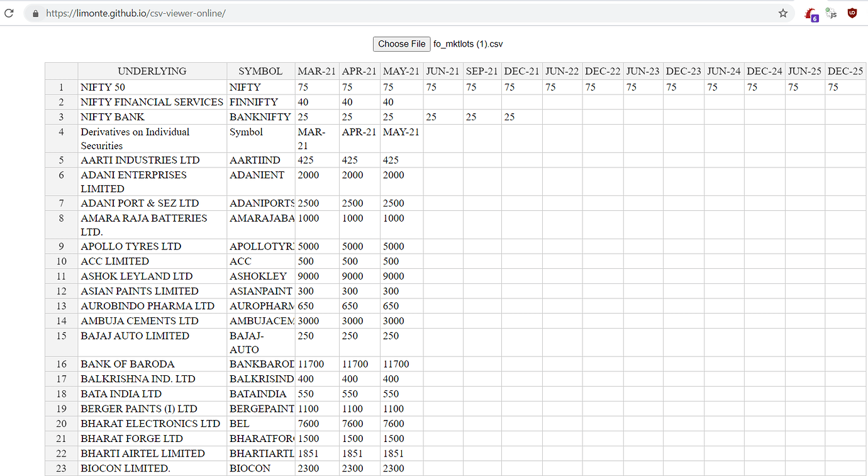
Task: Open the red extension with the 6 badge
Action: pyautogui.click(x=812, y=13)
